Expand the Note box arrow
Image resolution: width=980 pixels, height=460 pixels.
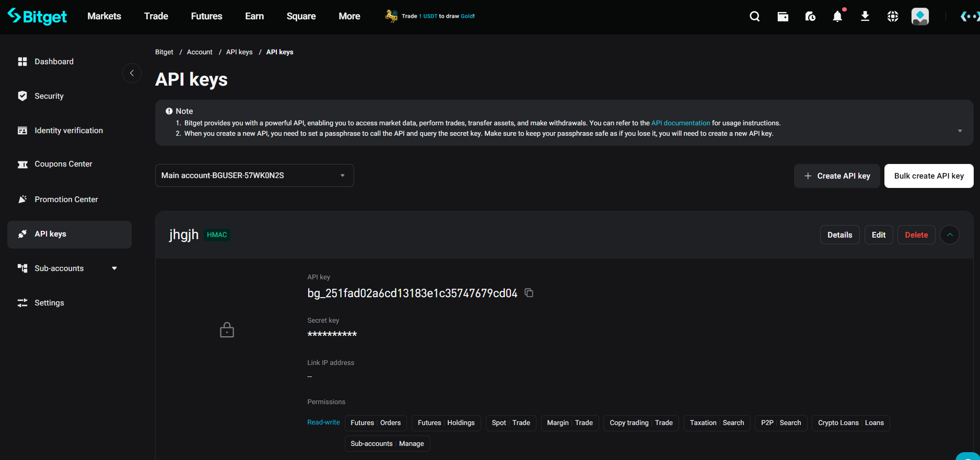960,131
